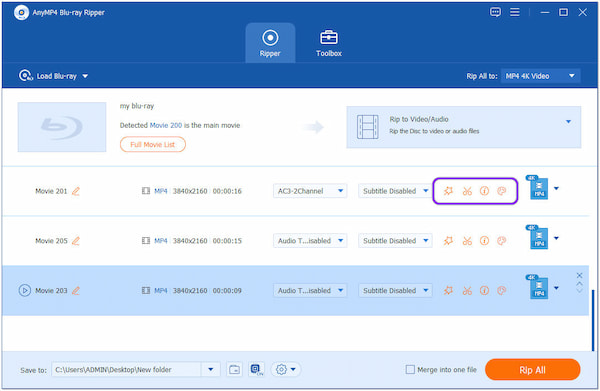Enable Merge into one file checkbox
600x391 pixels.
[410, 370]
